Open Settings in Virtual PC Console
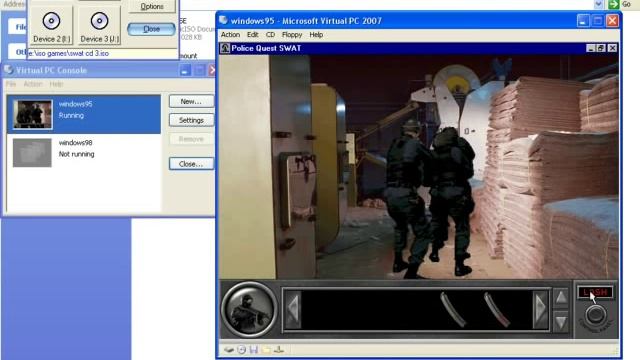 (191, 120)
